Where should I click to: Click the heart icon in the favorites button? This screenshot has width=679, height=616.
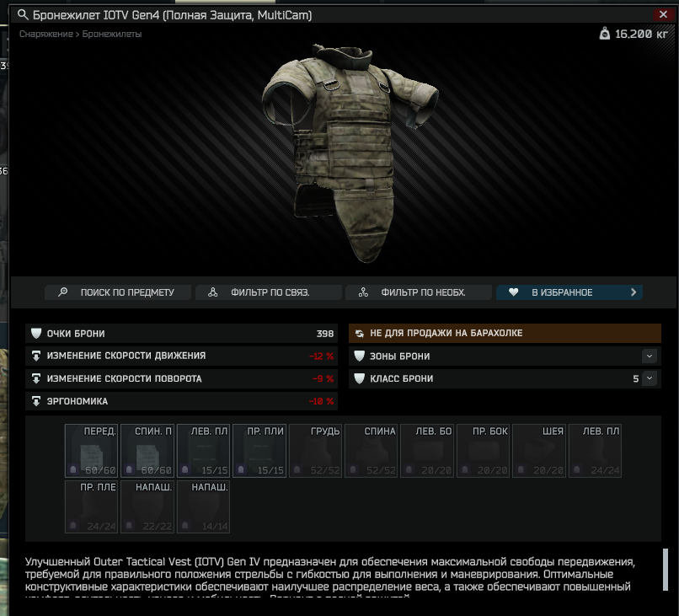(513, 292)
